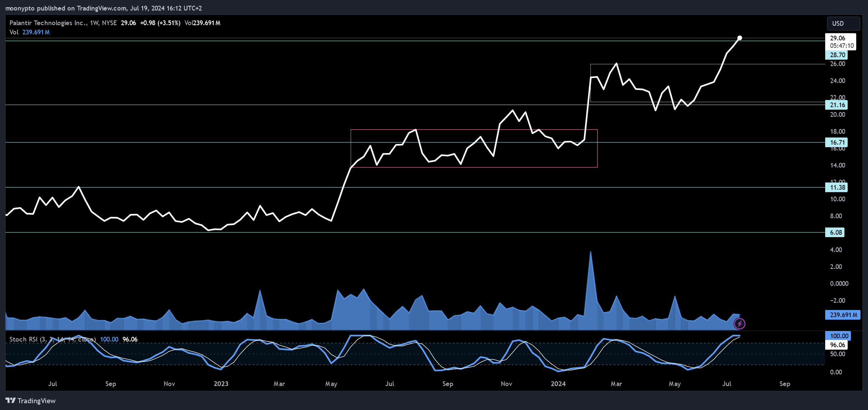Image resolution: width=868 pixels, height=410 pixels.
Task: Click the Vol indicator legend label
Action: pos(14,32)
